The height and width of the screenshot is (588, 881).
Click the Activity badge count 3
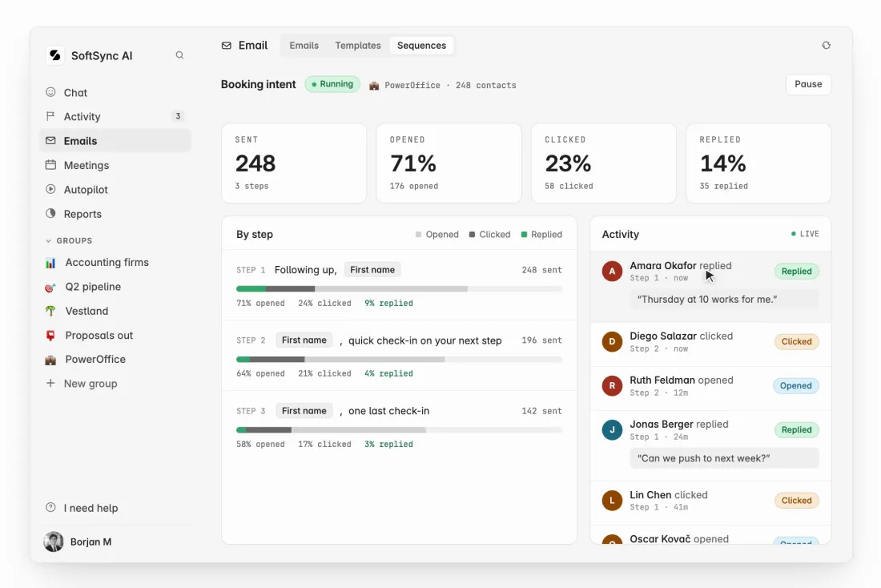[x=178, y=116]
